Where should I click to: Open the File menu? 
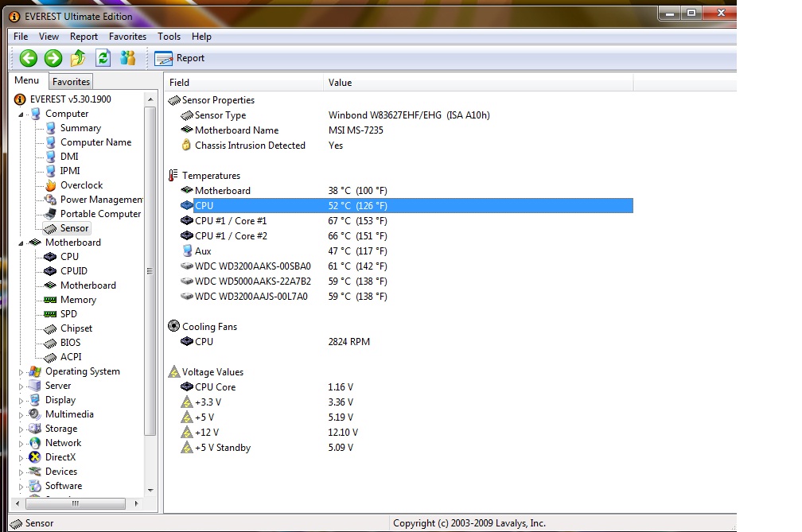click(x=21, y=37)
